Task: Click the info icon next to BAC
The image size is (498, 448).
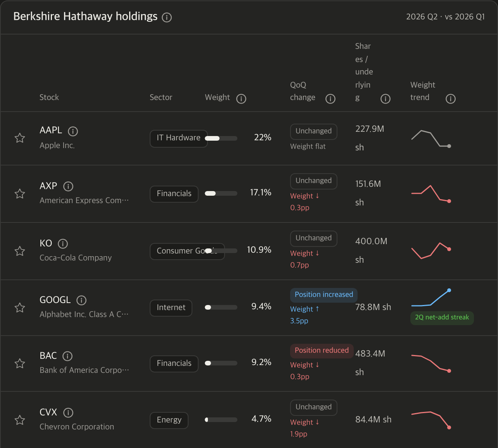Action: coord(67,356)
